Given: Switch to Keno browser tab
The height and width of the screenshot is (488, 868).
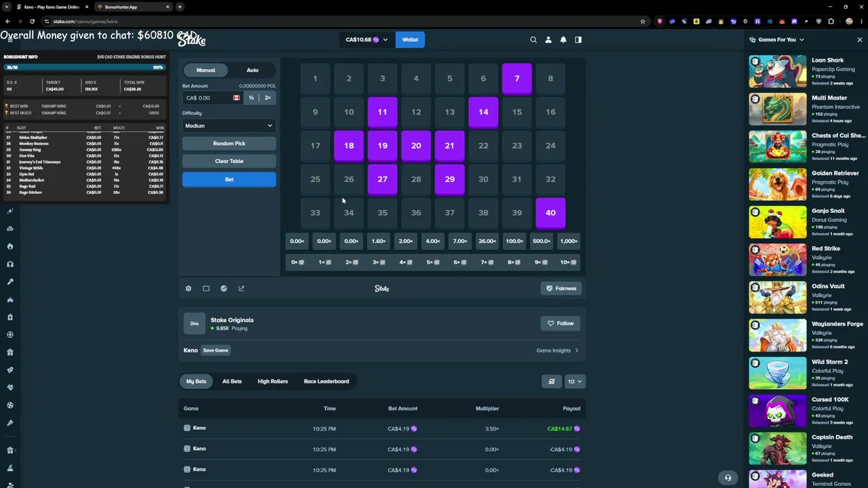Looking at the screenshot, I should (x=52, y=7).
